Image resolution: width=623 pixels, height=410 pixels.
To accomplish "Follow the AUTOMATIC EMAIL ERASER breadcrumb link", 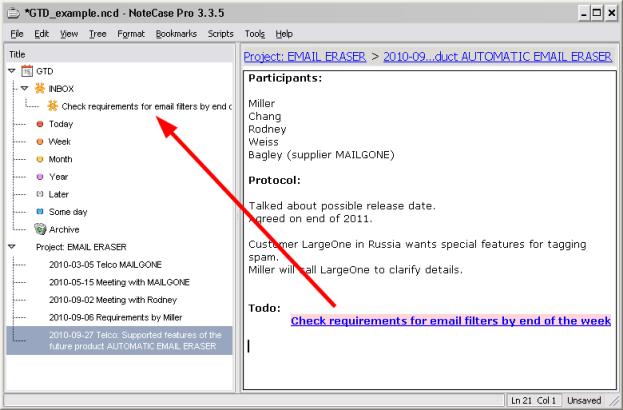I will 497,56.
